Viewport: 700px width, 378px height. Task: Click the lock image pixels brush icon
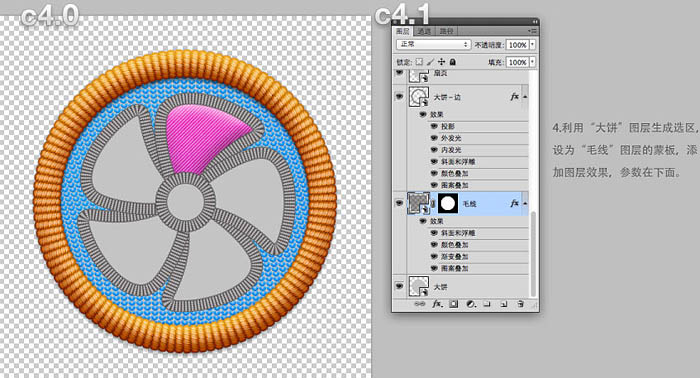(430, 62)
